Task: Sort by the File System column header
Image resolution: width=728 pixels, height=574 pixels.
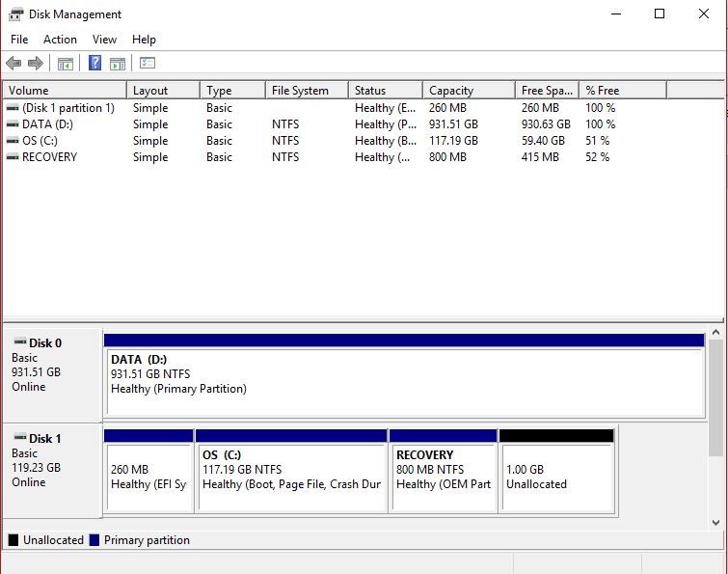Action: click(307, 90)
